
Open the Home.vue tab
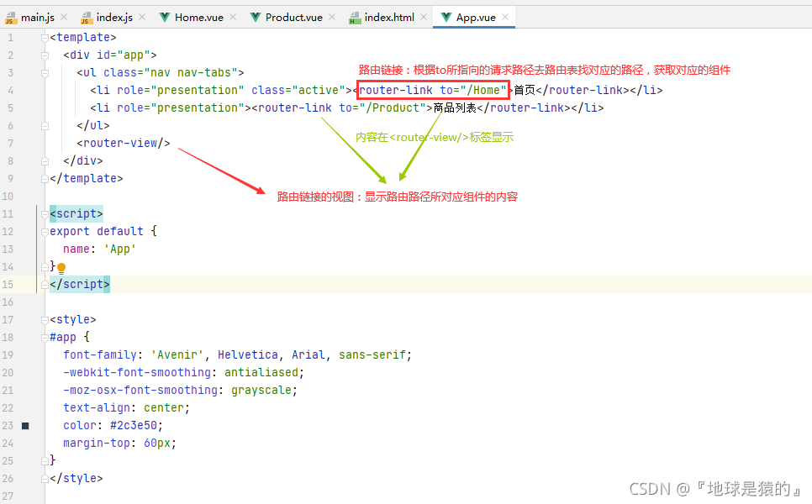click(198, 17)
